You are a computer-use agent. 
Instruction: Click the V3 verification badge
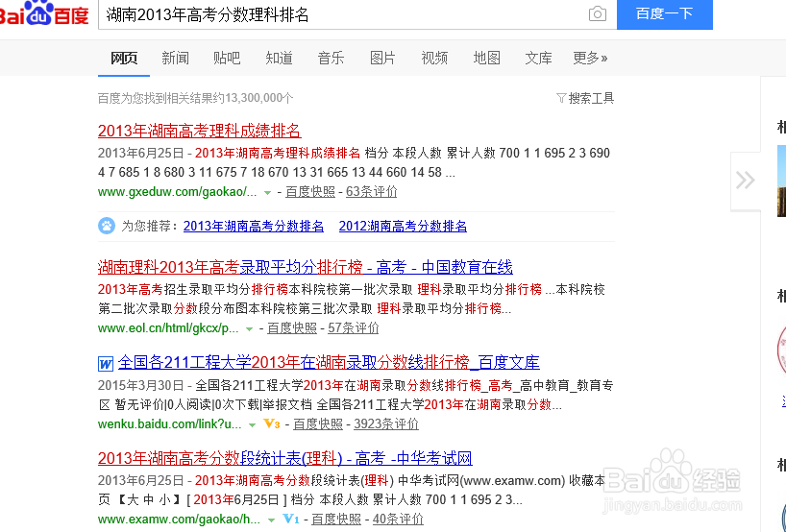pyautogui.click(x=272, y=424)
